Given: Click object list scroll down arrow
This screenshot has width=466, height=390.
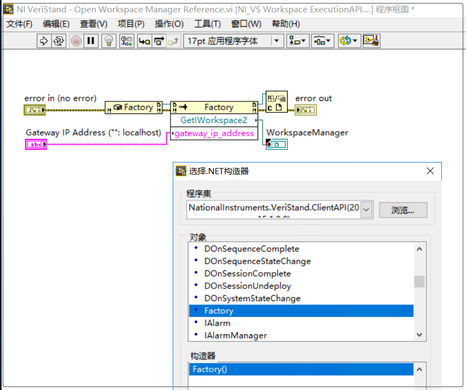Looking at the screenshot, I should click(419, 335).
